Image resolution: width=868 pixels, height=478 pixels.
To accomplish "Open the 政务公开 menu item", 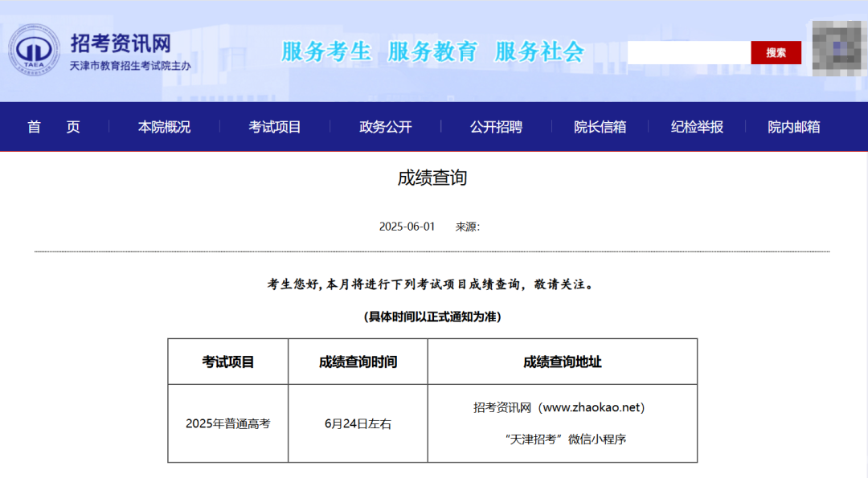I will [385, 127].
